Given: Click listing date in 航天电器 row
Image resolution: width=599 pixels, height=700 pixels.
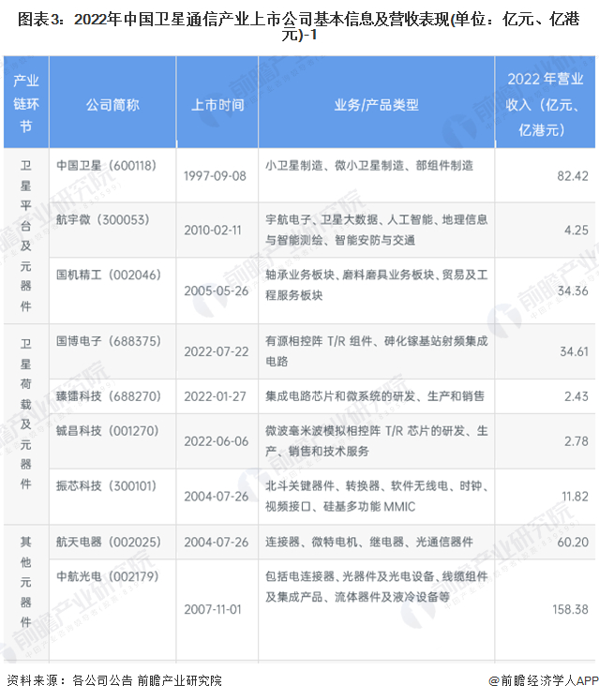Looking at the screenshot, I should click(217, 542).
